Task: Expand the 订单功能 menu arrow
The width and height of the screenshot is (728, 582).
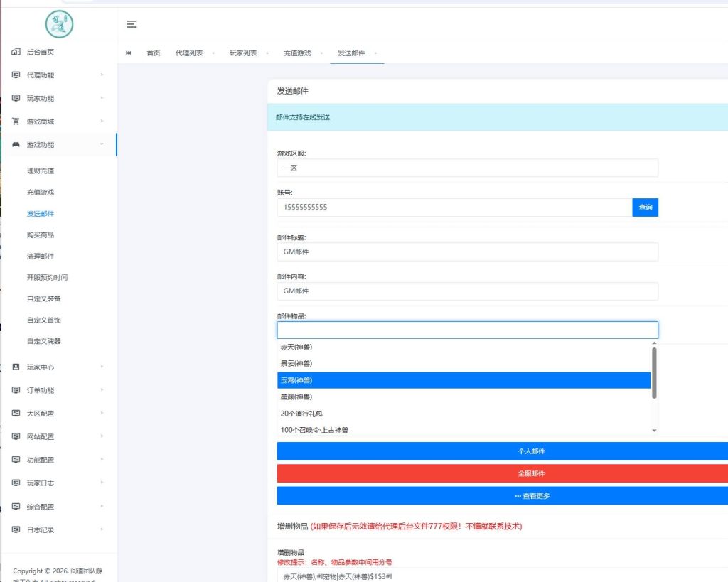Action: coord(102,389)
